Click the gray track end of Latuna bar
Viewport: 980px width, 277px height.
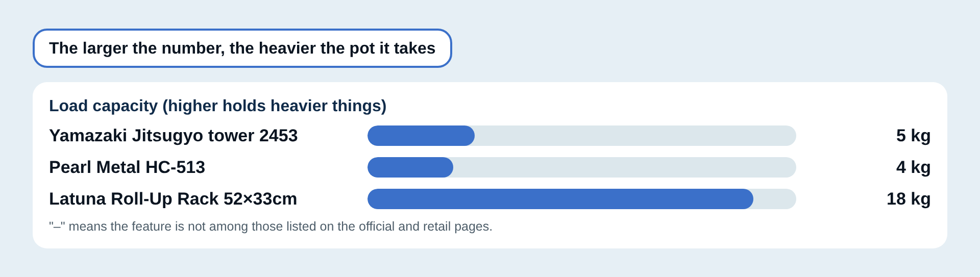coord(776,199)
